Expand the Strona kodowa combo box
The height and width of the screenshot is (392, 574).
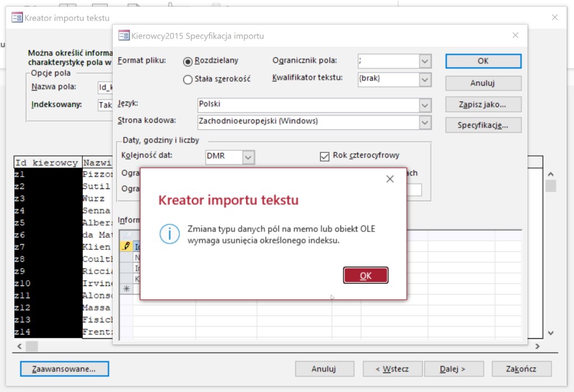click(x=424, y=122)
